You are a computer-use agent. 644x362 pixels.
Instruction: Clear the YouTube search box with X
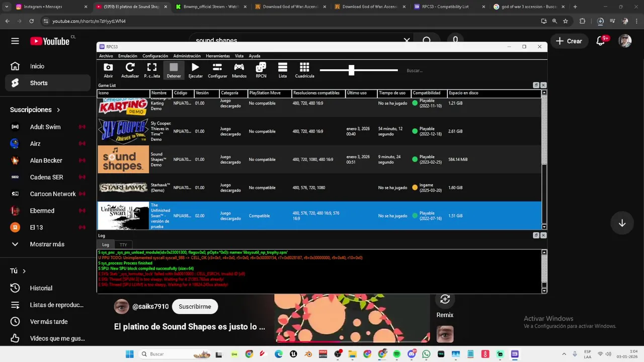pos(407,41)
